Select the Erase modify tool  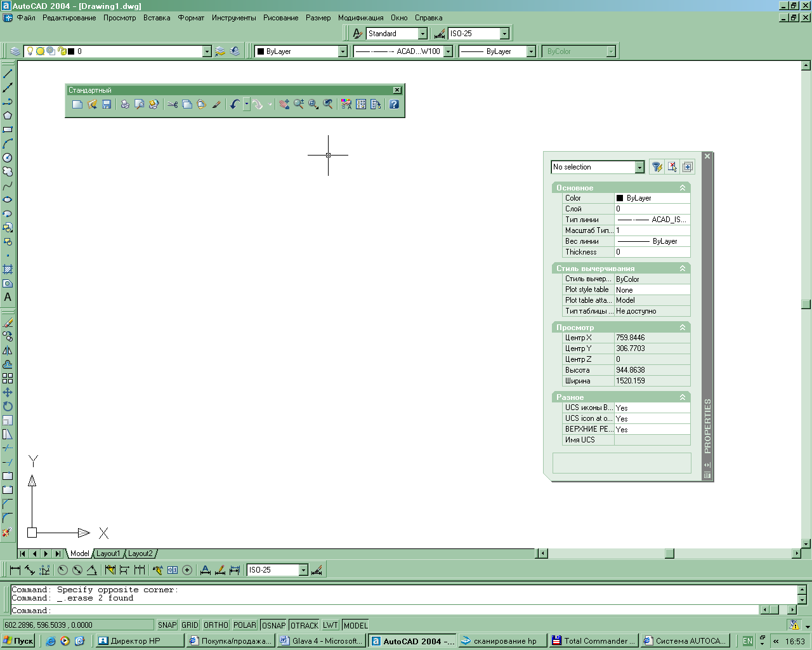[x=8, y=322]
